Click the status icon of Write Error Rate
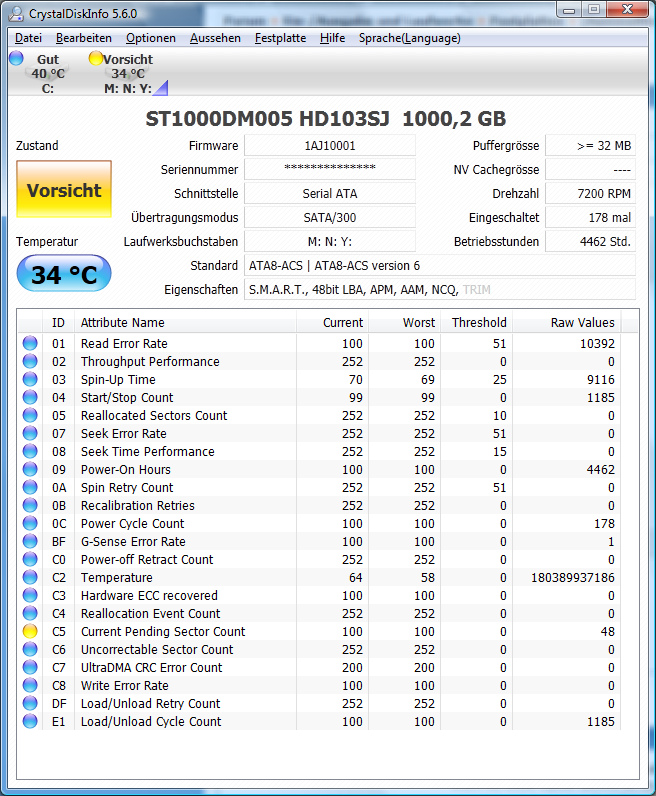 [30, 685]
